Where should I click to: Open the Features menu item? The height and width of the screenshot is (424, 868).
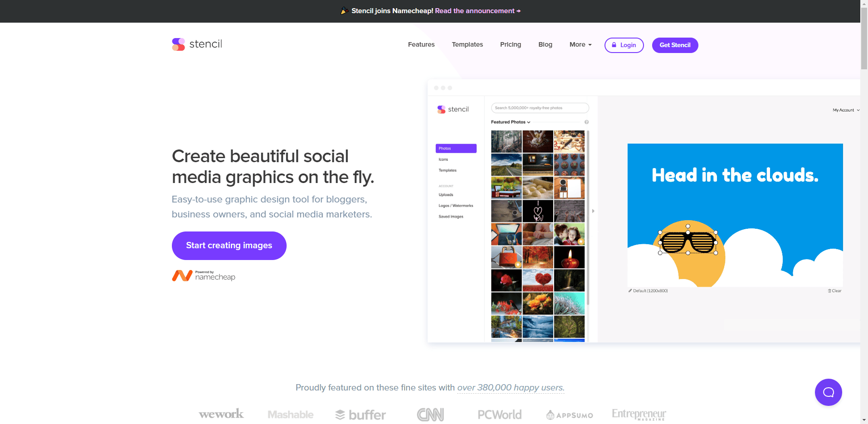(x=421, y=44)
